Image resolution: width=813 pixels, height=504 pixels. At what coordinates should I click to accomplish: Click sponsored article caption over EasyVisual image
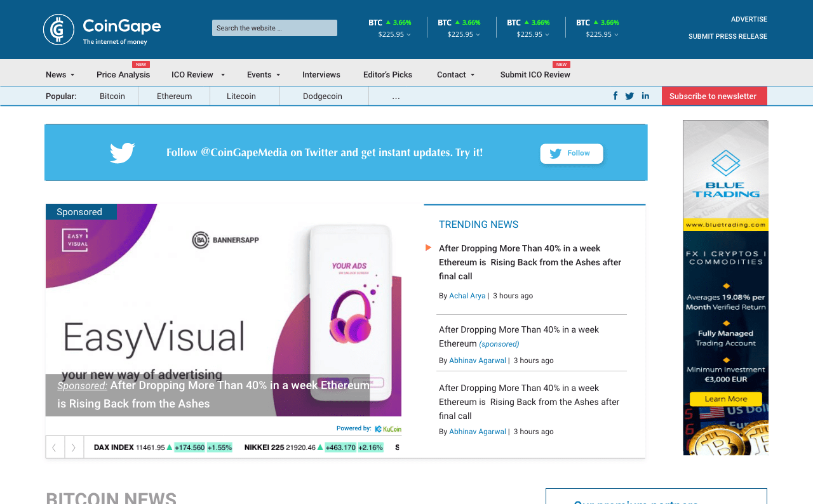coord(208,395)
